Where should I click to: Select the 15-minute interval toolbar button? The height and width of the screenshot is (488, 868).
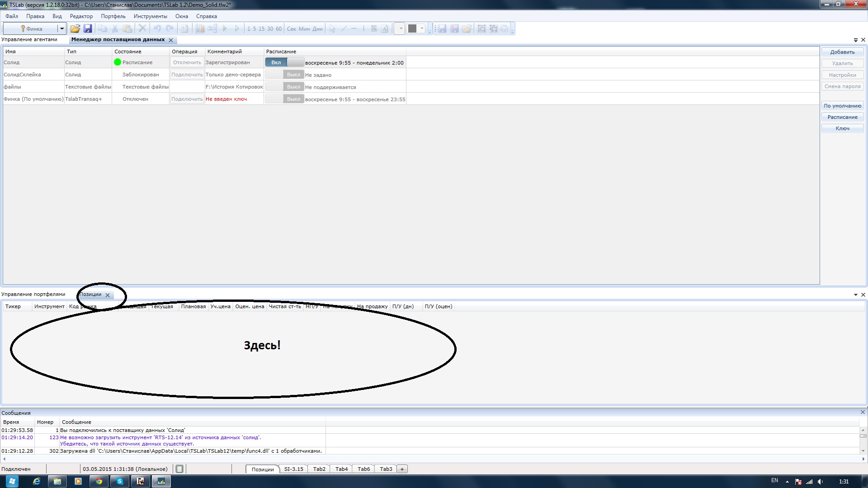[261, 28]
